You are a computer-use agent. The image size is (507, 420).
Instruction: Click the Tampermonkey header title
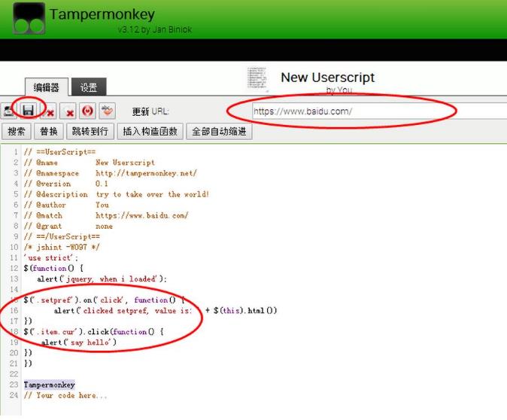point(102,14)
